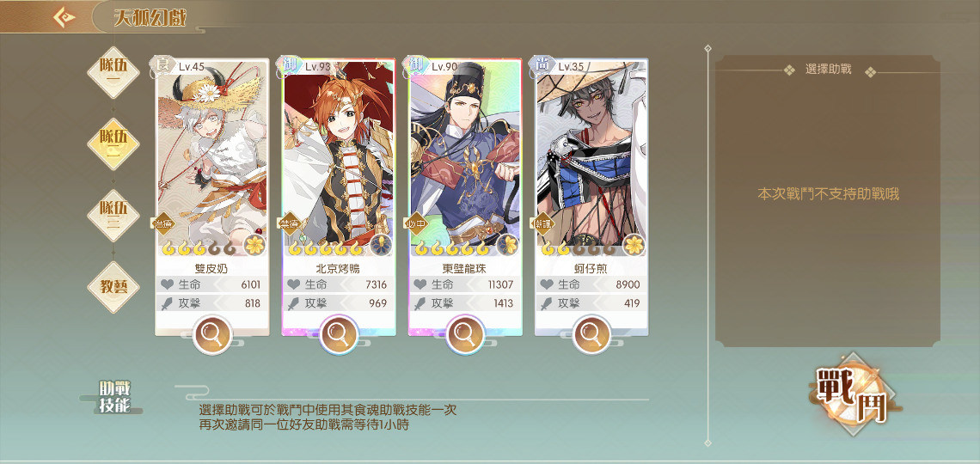The height and width of the screenshot is (464, 980).
Task: Select the 隊伍二 team tab
Action: pos(113,144)
